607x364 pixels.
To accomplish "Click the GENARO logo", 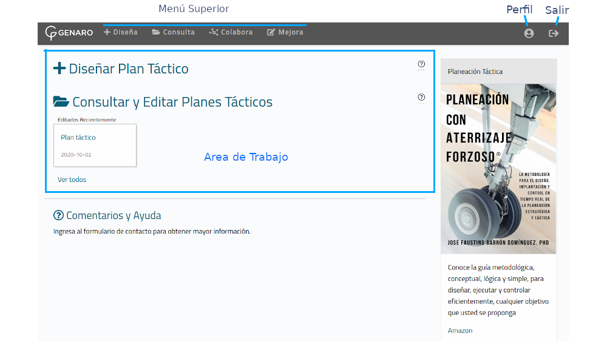I will click(69, 33).
